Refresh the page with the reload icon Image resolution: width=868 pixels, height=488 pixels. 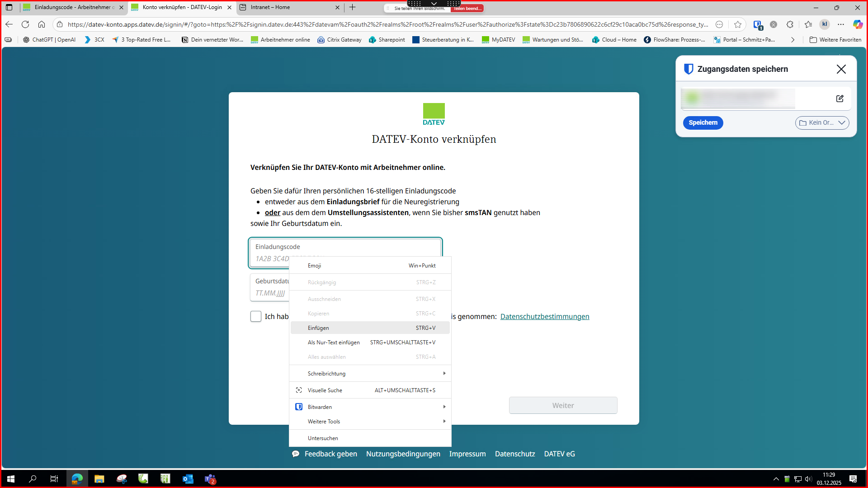click(x=25, y=24)
